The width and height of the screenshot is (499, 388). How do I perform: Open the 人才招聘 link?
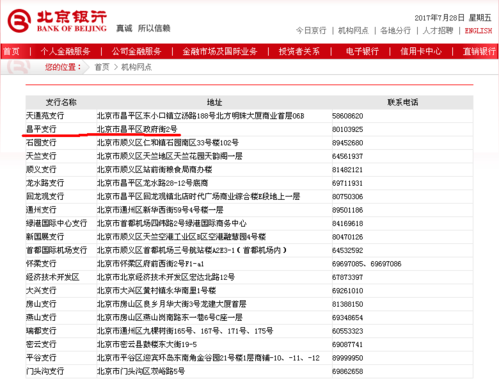(438, 31)
